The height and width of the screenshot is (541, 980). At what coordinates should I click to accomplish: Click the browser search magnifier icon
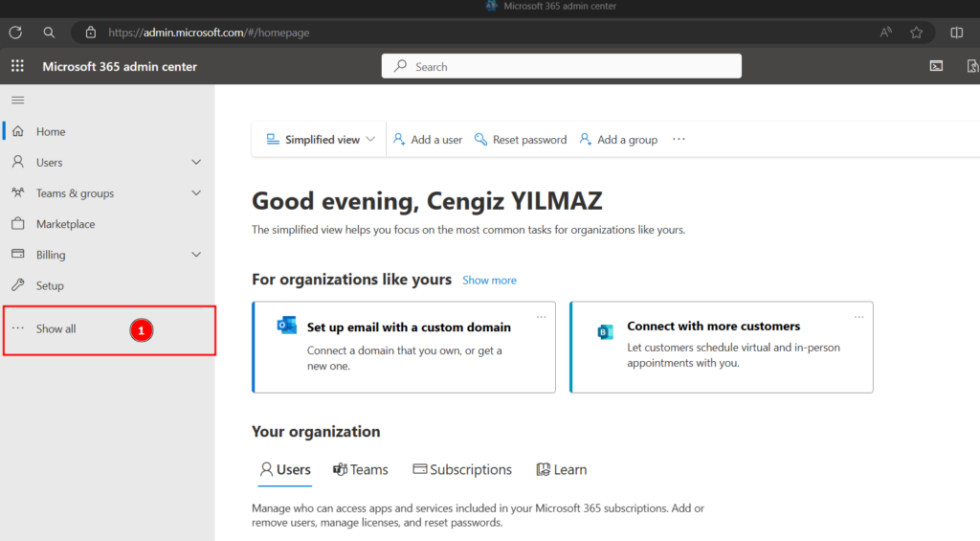point(49,33)
